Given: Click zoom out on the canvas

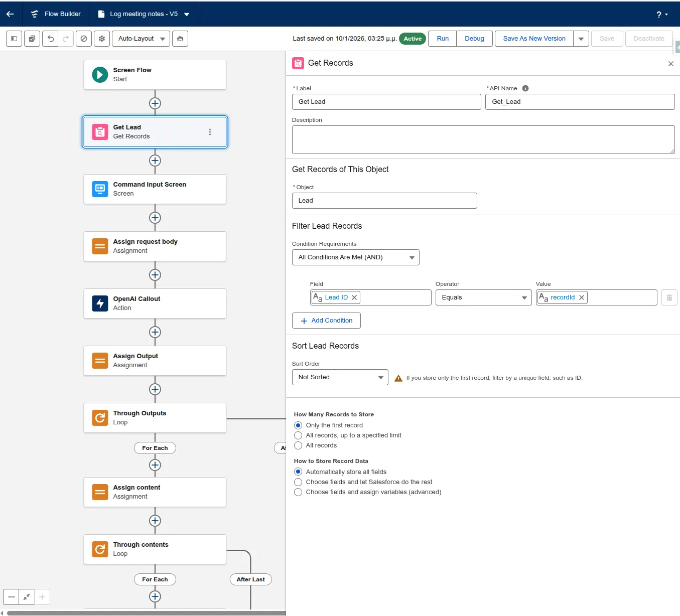Looking at the screenshot, I should coord(10,597).
